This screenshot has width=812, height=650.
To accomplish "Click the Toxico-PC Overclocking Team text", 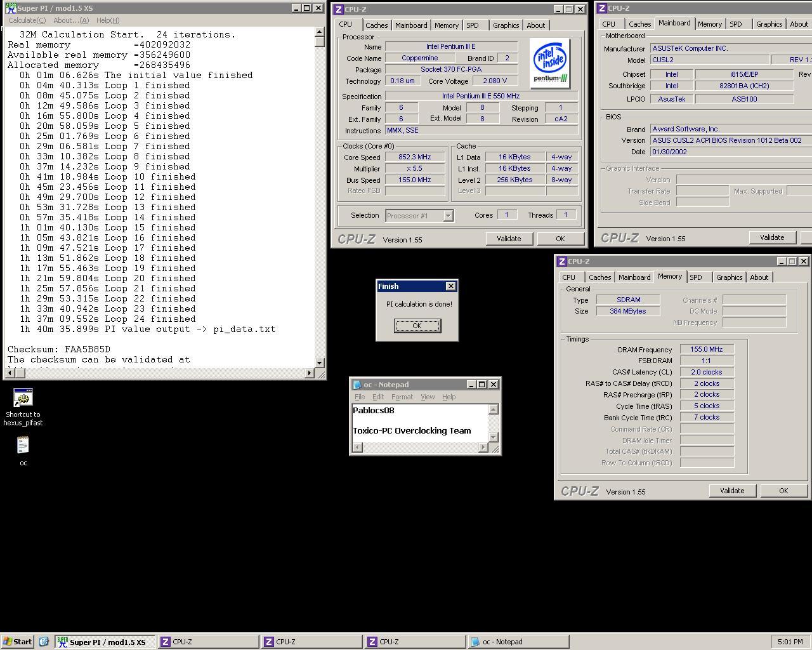I will point(412,430).
